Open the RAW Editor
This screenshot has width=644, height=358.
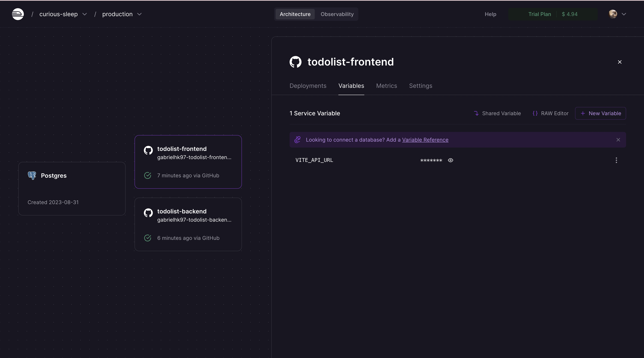pos(550,113)
